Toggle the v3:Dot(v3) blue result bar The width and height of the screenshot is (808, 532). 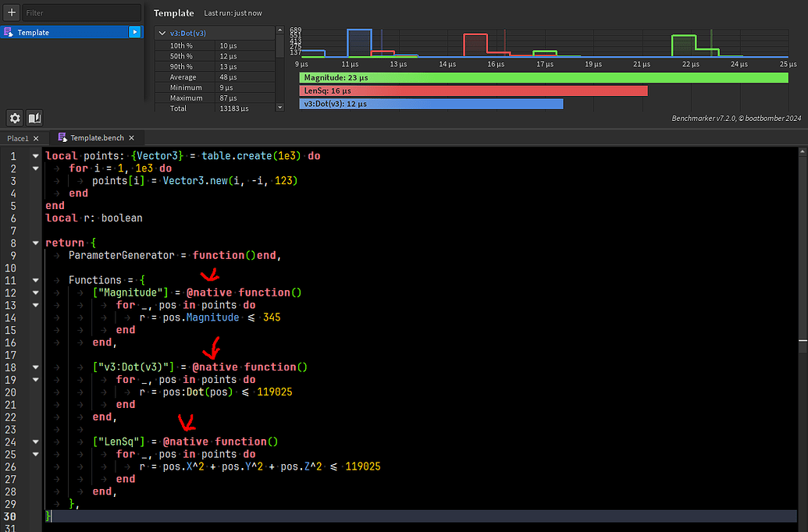click(x=429, y=103)
